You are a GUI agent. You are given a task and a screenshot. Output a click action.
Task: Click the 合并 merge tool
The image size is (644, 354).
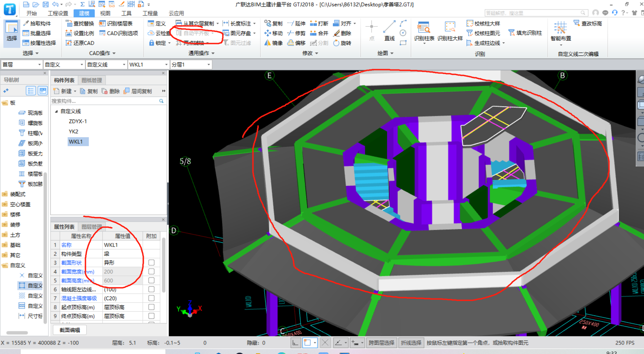point(319,33)
